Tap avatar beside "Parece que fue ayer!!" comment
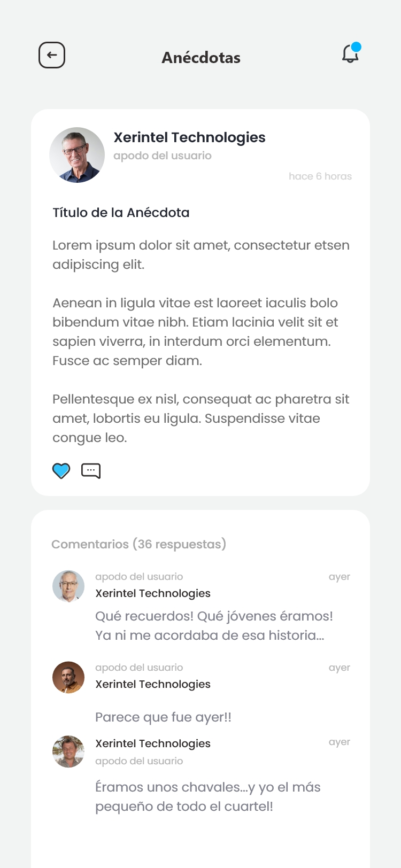This screenshot has height=868, width=401. 68,677
